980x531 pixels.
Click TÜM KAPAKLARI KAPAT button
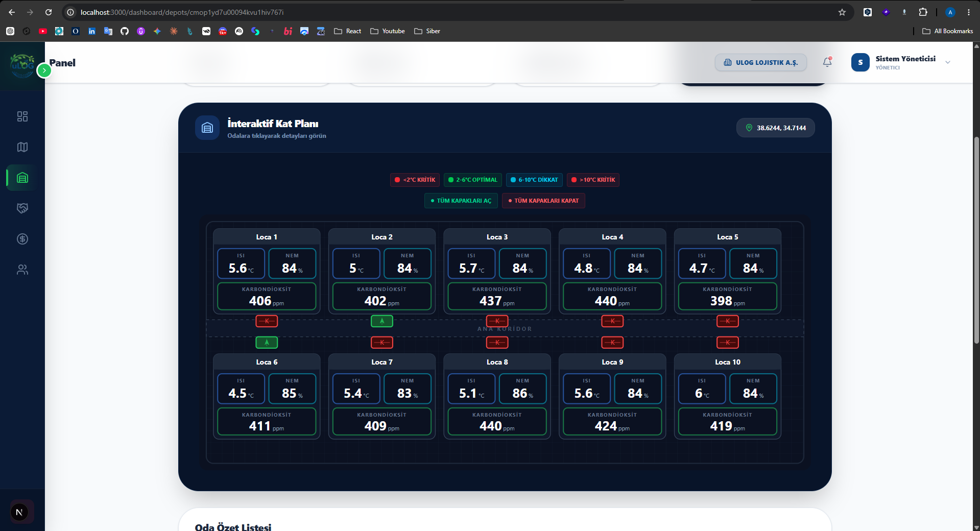pyautogui.click(x=543, y=201)
